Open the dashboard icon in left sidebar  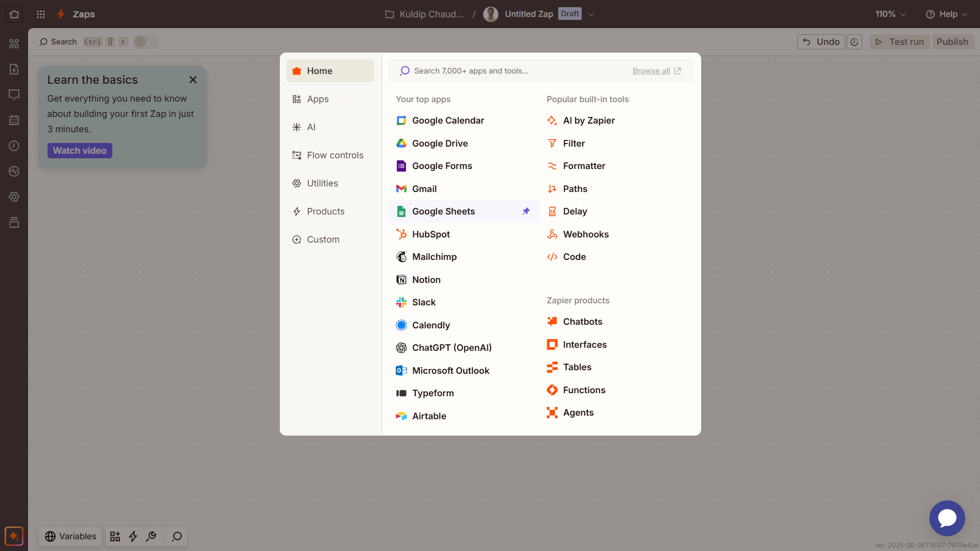14,44
